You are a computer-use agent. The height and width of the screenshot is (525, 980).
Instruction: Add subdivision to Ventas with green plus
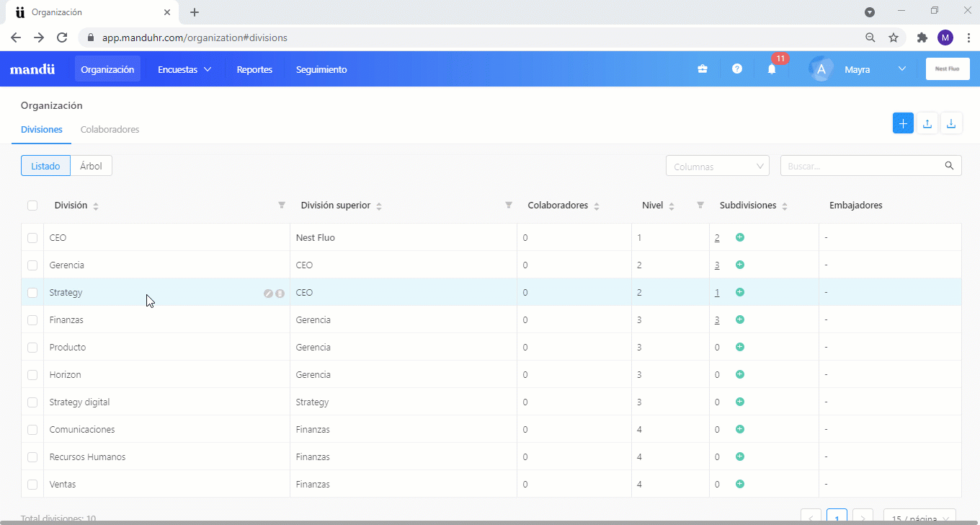pos(740,484)
